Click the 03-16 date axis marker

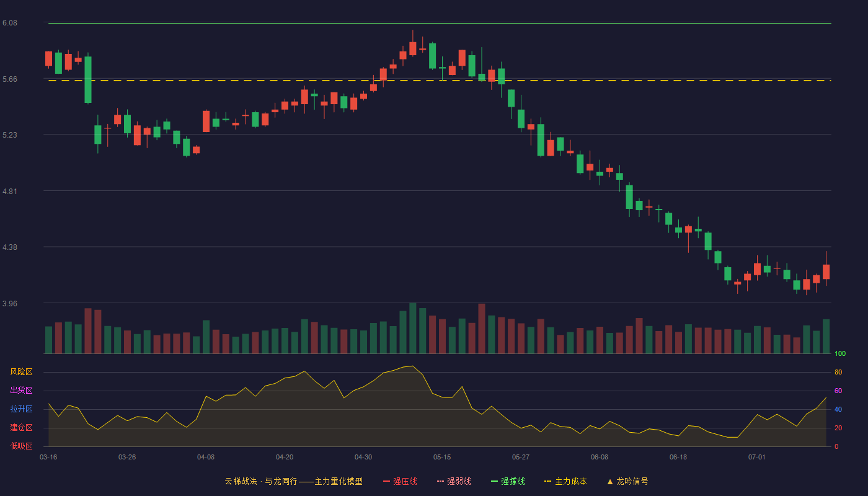[x=48, y=457]
